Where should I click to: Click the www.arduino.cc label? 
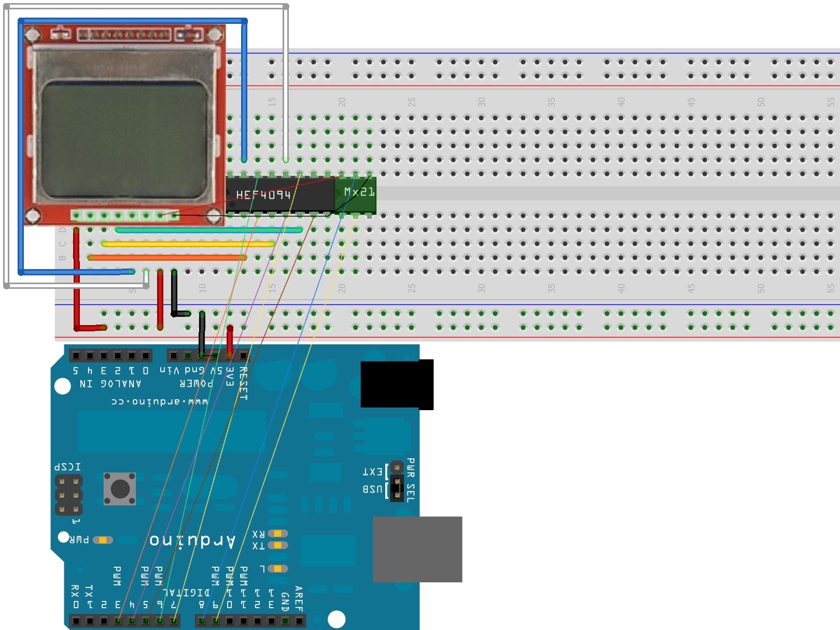[159, 402]
